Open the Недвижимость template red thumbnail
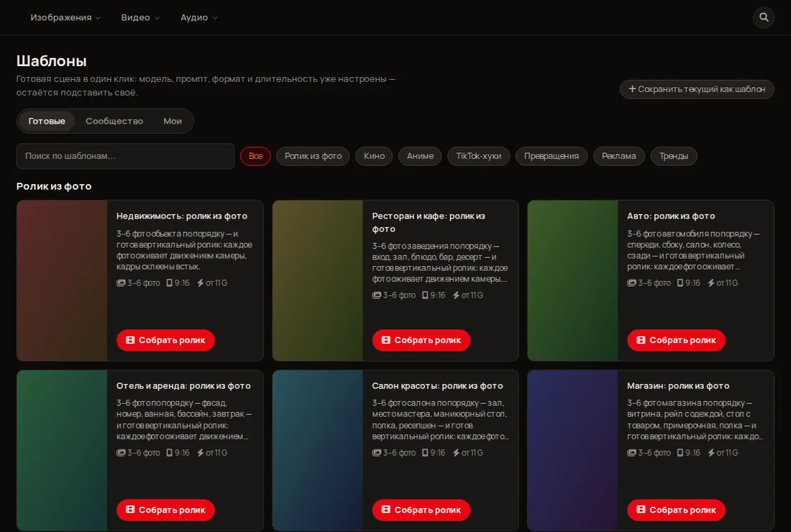 [62, 280]
